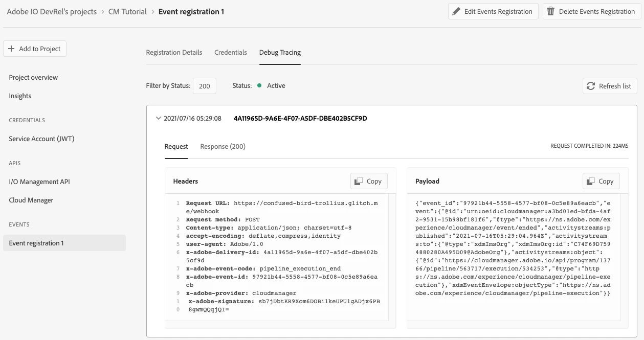Click the Refresh list button

(x=610, y=86)
